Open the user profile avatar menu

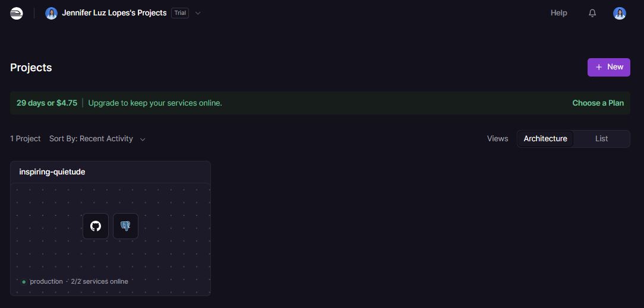point(620,13)
